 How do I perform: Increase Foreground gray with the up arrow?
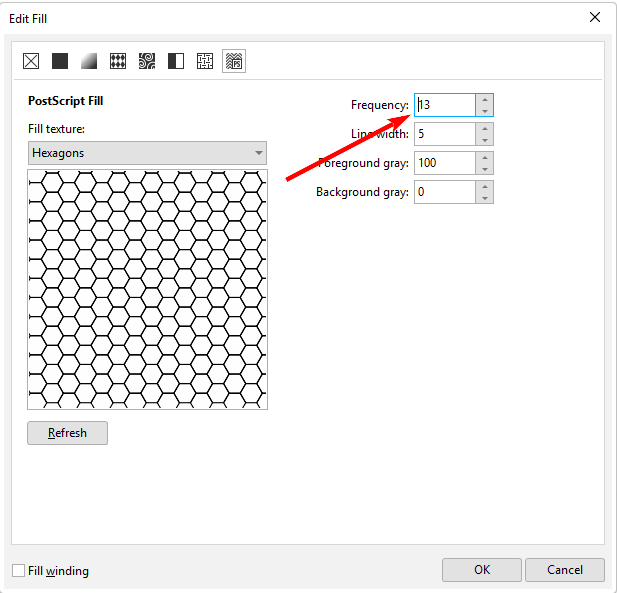pyautogui.click(x=485, y=158)
